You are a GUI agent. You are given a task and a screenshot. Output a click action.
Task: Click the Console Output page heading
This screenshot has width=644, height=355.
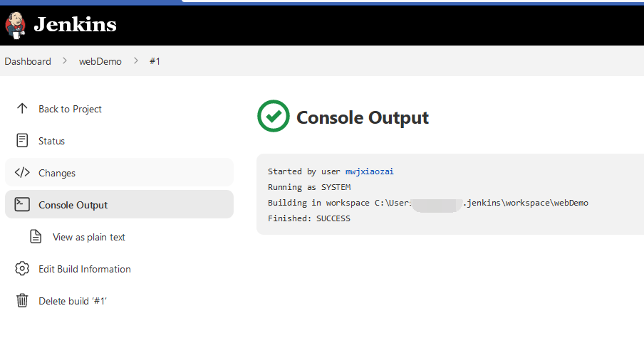[363, 117]
